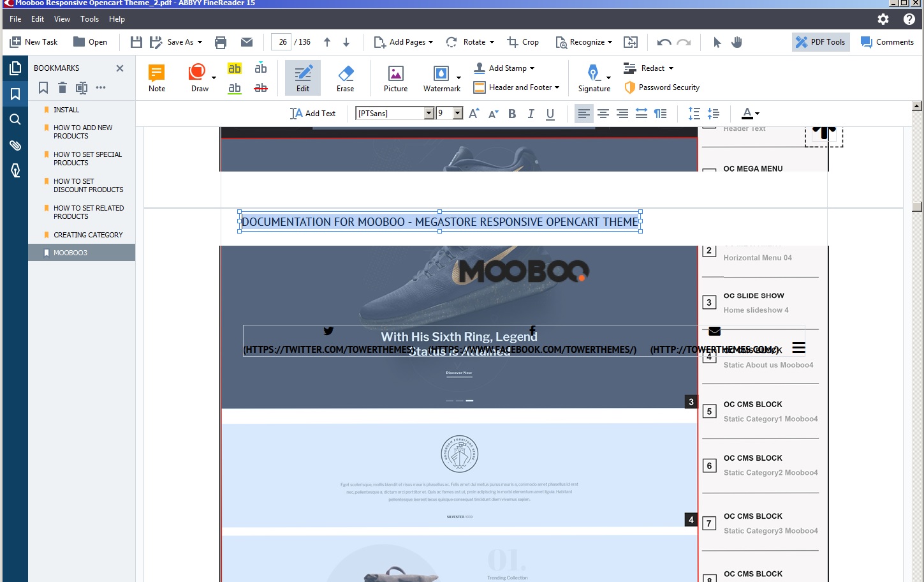
Task: Open the Attachments paperclip panel
Action: [15, 145]
